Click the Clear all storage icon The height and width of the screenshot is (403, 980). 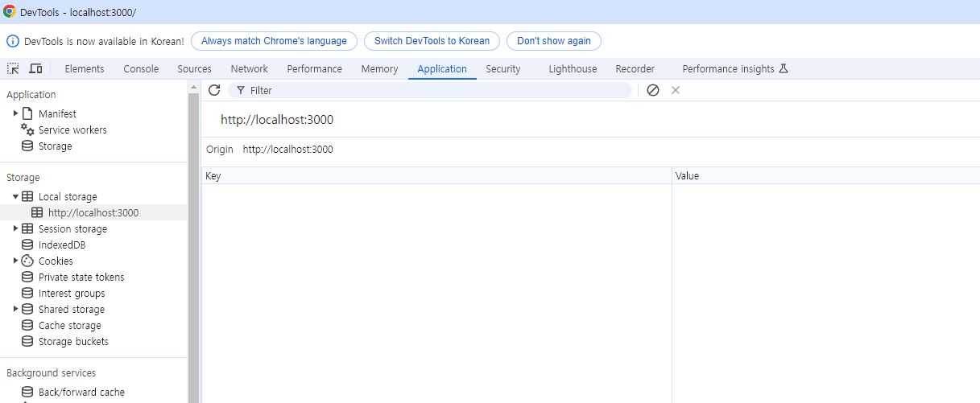(653, 90)
